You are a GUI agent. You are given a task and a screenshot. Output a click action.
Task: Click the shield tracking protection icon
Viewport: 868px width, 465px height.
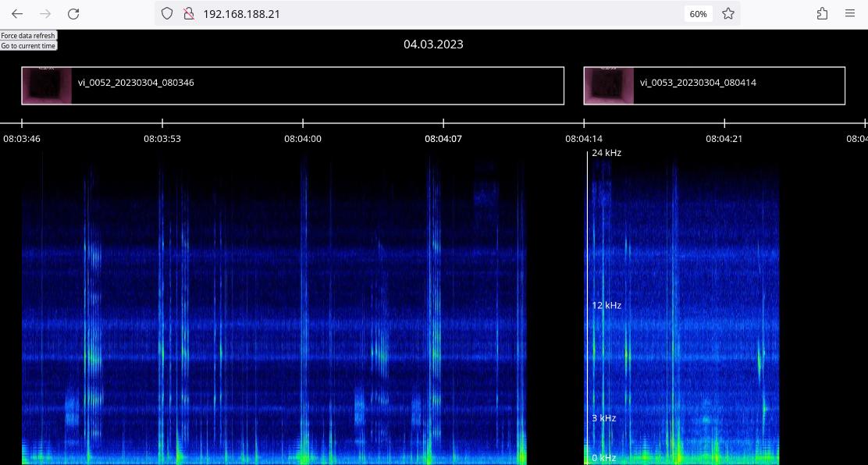coord(167,13)
